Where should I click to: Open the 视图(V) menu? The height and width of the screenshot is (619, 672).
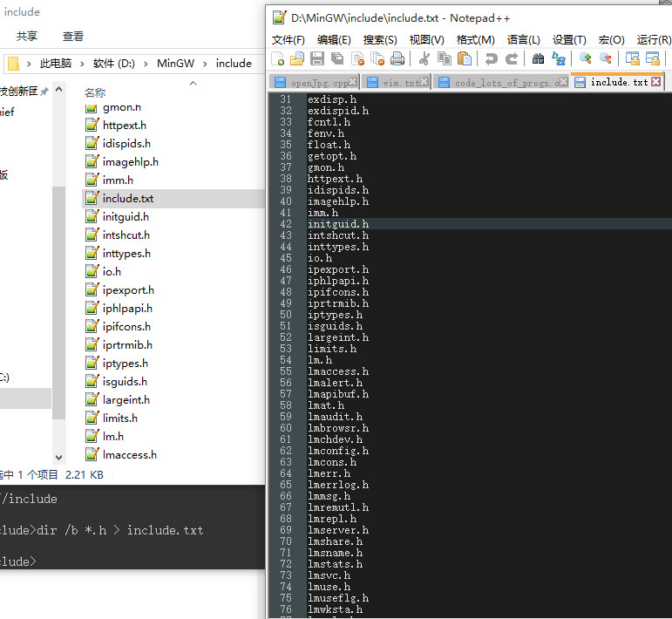pyautogui.click(x=426, y=40)
